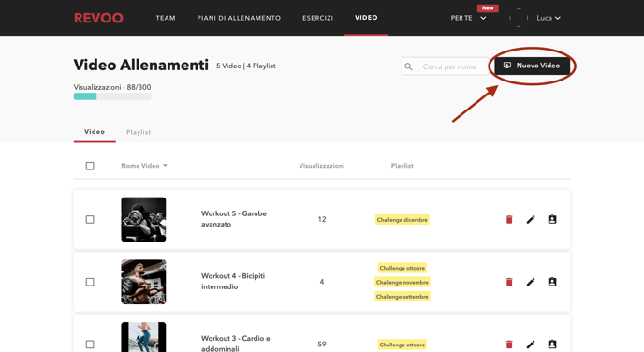This screenshot has height=352, width=644.
Task: Click the red New badge above PER TE
Action: (x=488, y=8)
